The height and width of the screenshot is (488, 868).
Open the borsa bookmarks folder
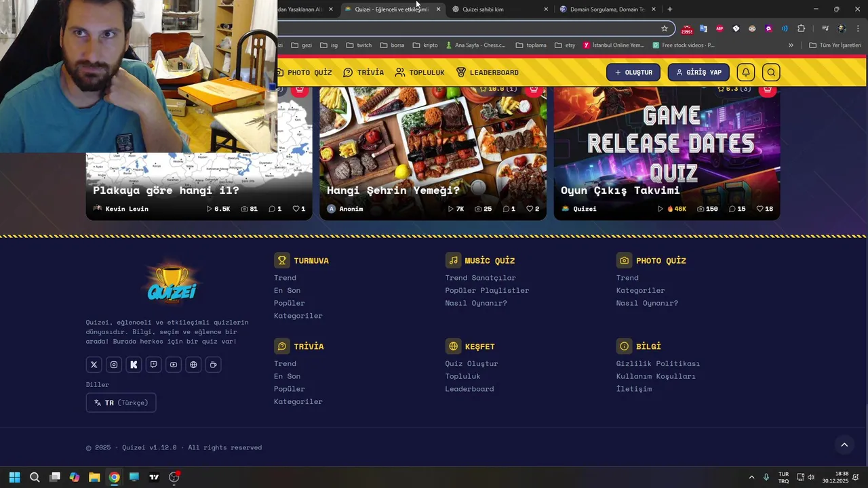click(392, 45)
